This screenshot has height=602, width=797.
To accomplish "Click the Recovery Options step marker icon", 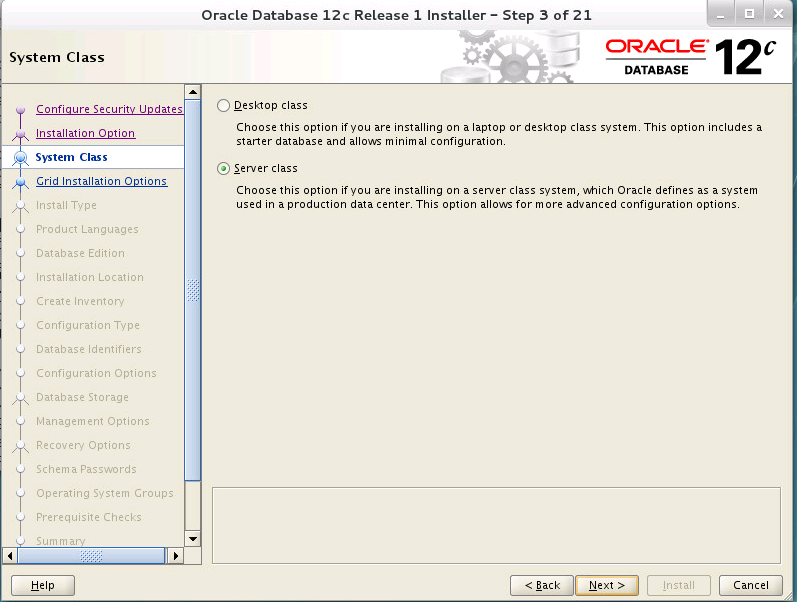I will 20,446.
